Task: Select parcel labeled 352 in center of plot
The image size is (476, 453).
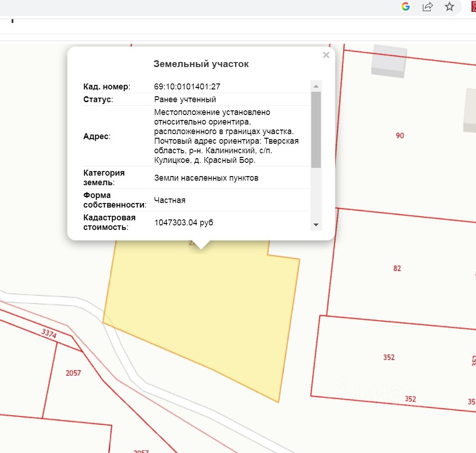Action: pos(389,357)
